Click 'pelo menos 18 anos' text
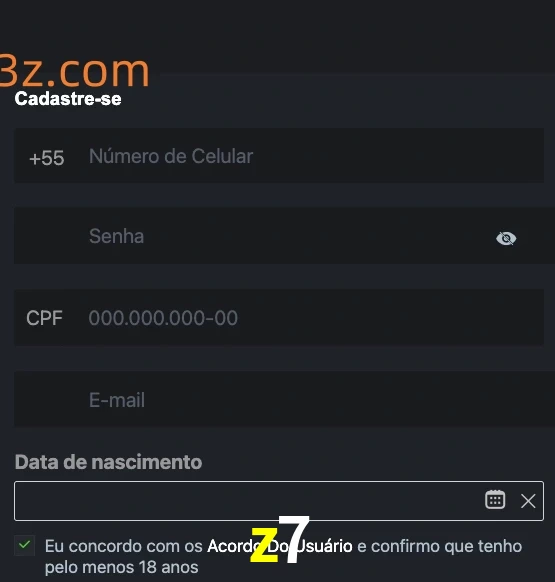The image size is (555, 582). [x=122, y=568]
